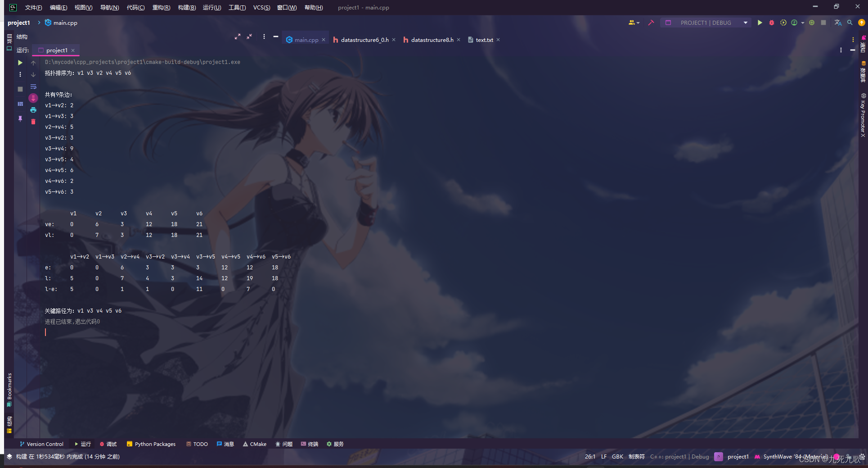Open the CMake tool window
The height and width of the screenshot is (468, 868).
[255, 444]
